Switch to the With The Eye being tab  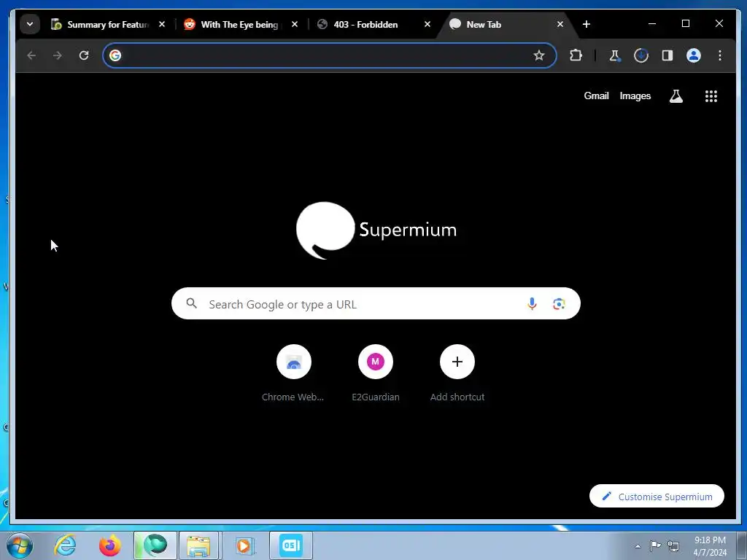click(241, 24)
